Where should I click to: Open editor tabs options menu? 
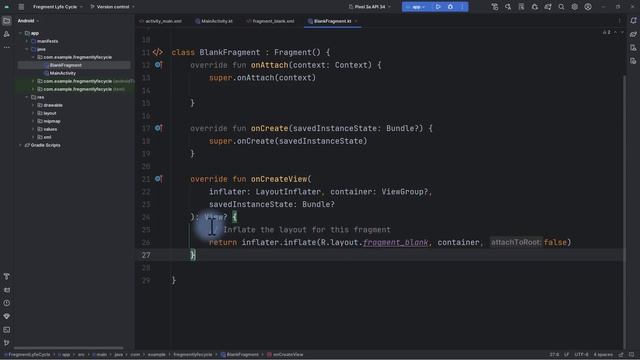[619, 21]
